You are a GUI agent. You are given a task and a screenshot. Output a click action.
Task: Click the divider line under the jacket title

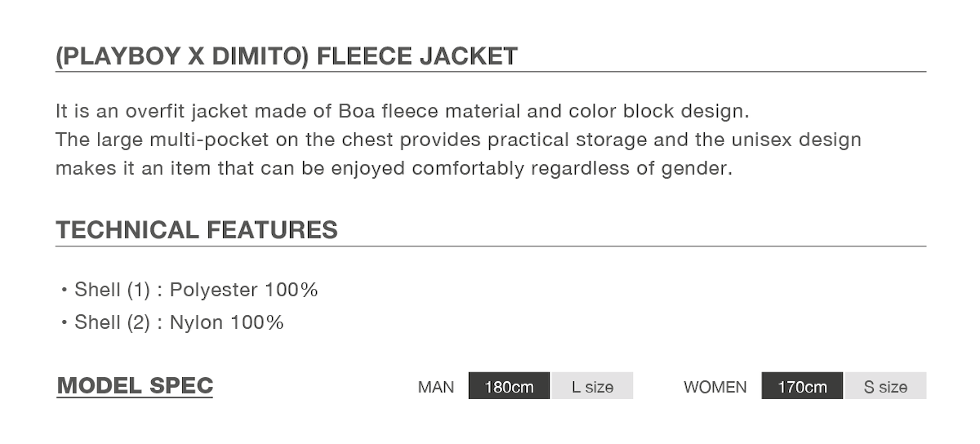click(490, 72)
